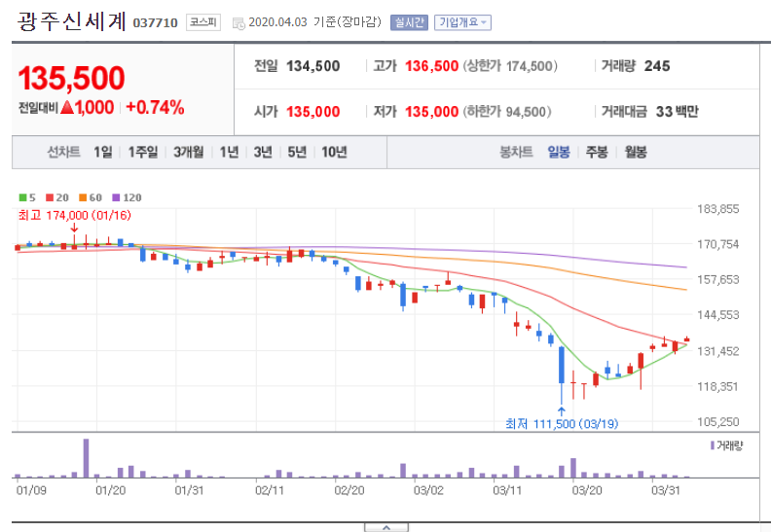Click the 105,250 y-axis price label
The image size is (771, 532).
point(717,422)
